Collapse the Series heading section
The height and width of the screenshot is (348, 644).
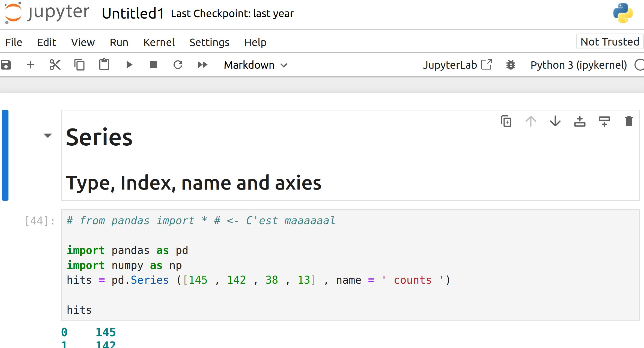tap(48, 136)
